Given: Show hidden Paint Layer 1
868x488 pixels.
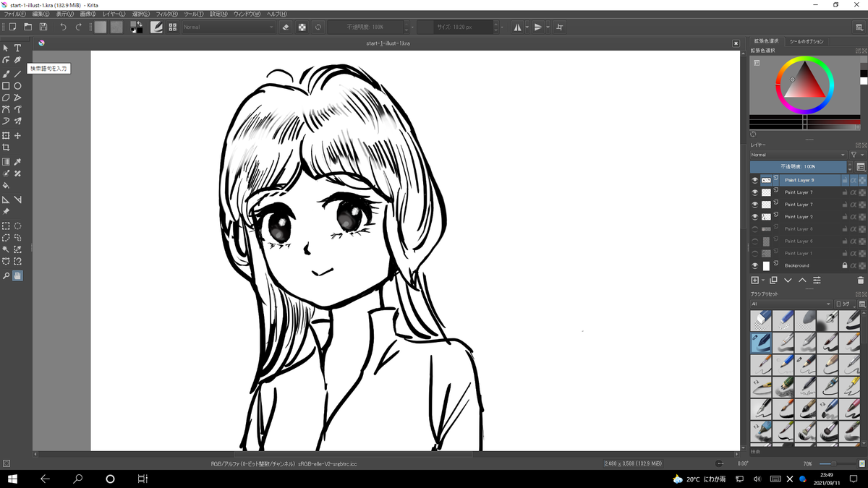Looking at the screenshot, I should [755, 253].
